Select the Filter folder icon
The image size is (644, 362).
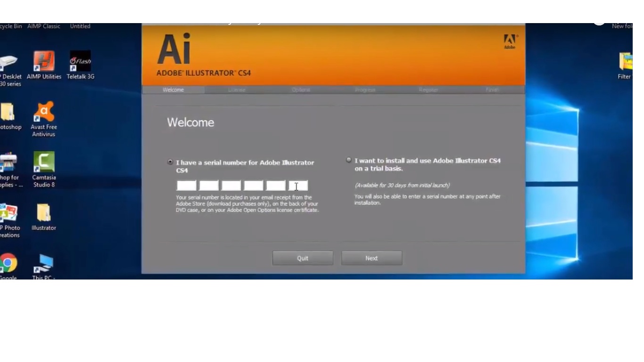625,62
